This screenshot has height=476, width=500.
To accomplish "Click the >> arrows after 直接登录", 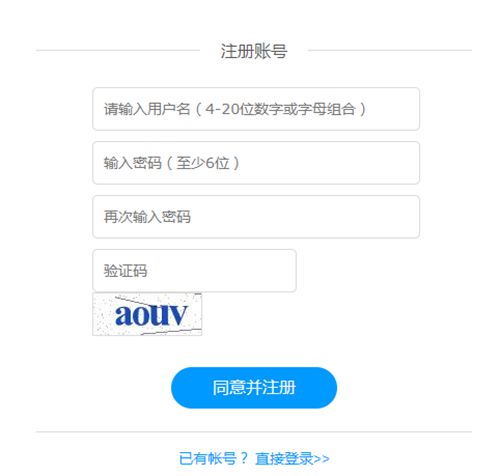I will (x=321, y=459).
